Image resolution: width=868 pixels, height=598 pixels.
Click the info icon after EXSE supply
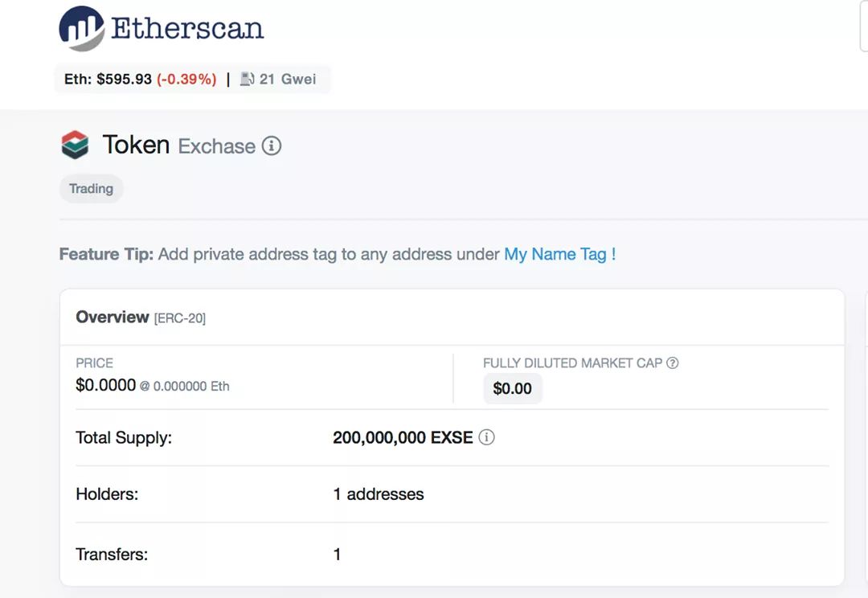(x=486, y=437)
